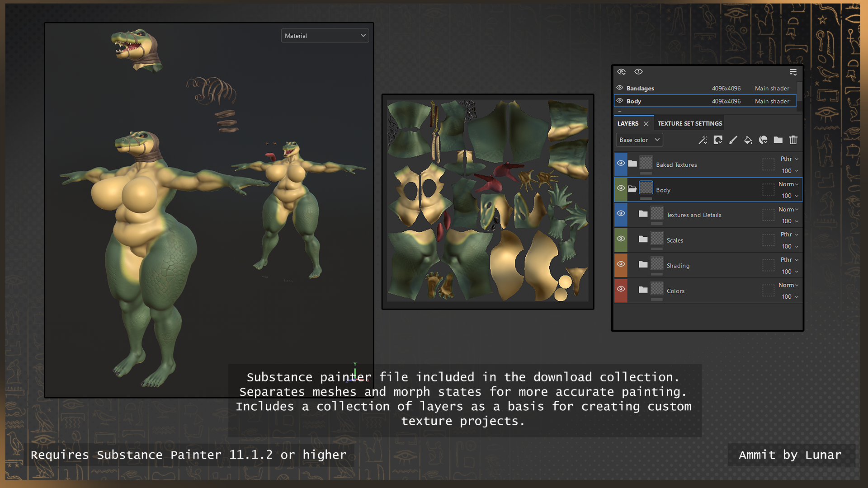Hide the Baked Textures layer

(621, 163)
